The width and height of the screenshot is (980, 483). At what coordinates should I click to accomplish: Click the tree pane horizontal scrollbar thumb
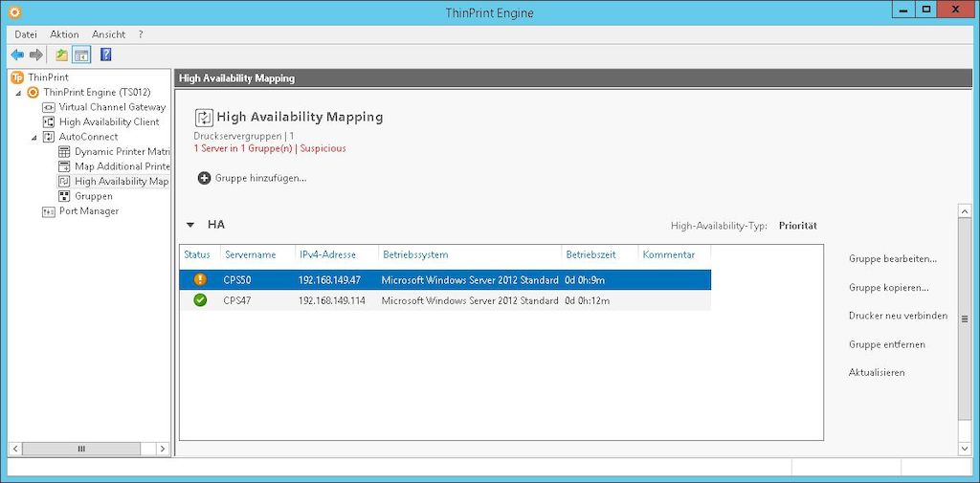pyautogui.click(x=81, y=449)
